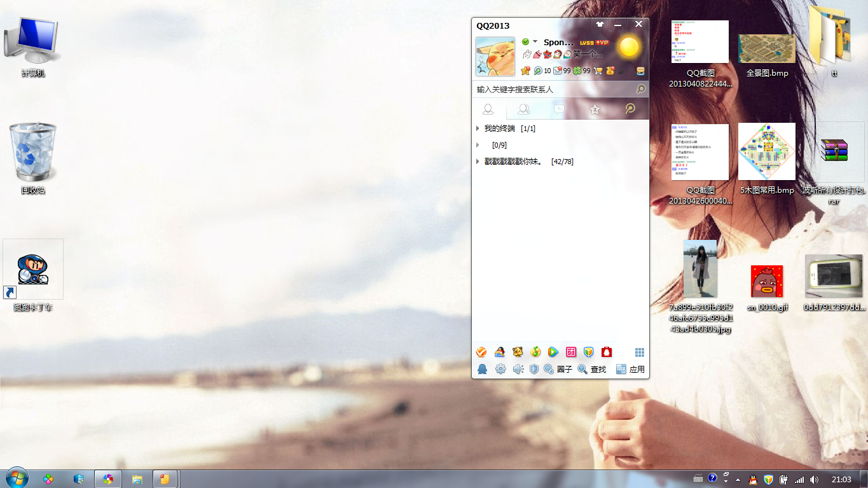The image size is (868, 488).
Task: Open the online status dropdown arrow
Action: 535,41
